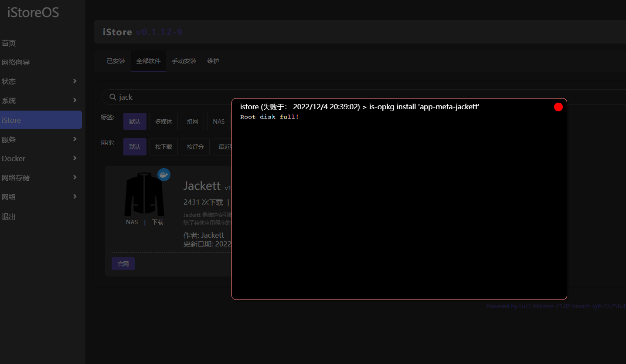This screenshot has width=626, height=364.
Task: Open the Jackett jacket app icon
Action: coord(144,194)
